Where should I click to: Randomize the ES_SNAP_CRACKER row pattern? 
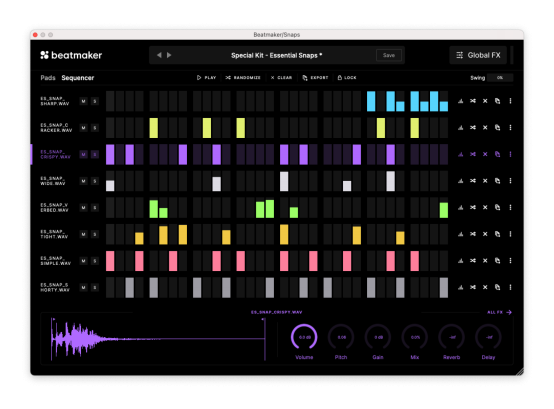click(473, 128)
